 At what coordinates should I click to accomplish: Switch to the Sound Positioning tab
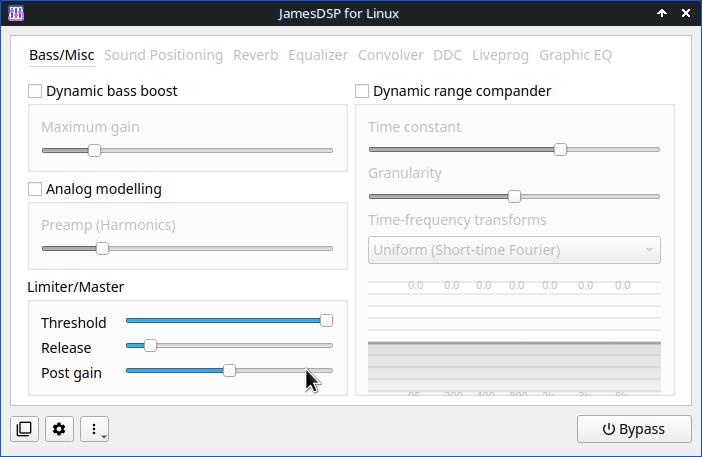pos(163,55)
